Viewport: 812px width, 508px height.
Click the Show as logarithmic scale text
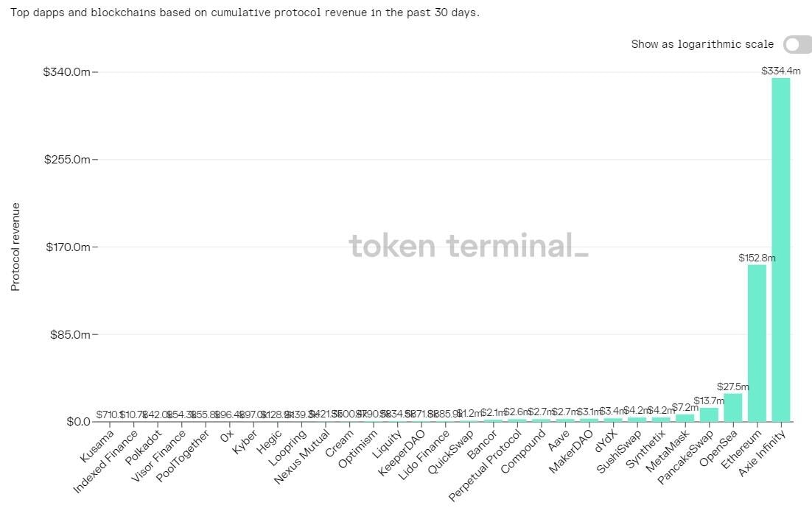click(701, 44)
